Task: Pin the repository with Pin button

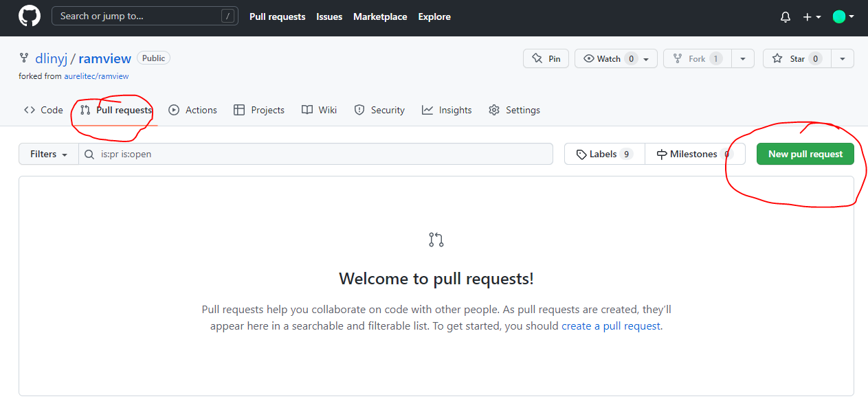Action: [546, 58]
